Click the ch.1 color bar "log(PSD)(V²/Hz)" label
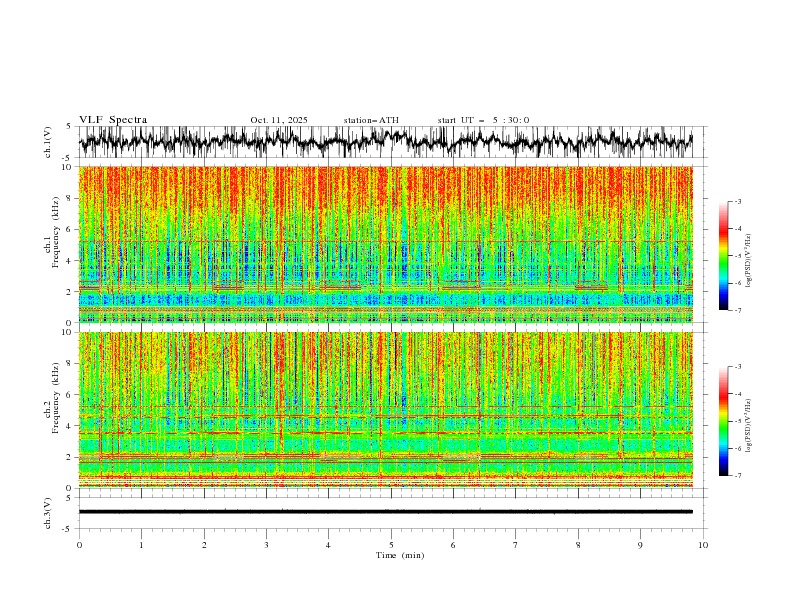The width and height of the screenshot is (792, 612). (749, 261)
